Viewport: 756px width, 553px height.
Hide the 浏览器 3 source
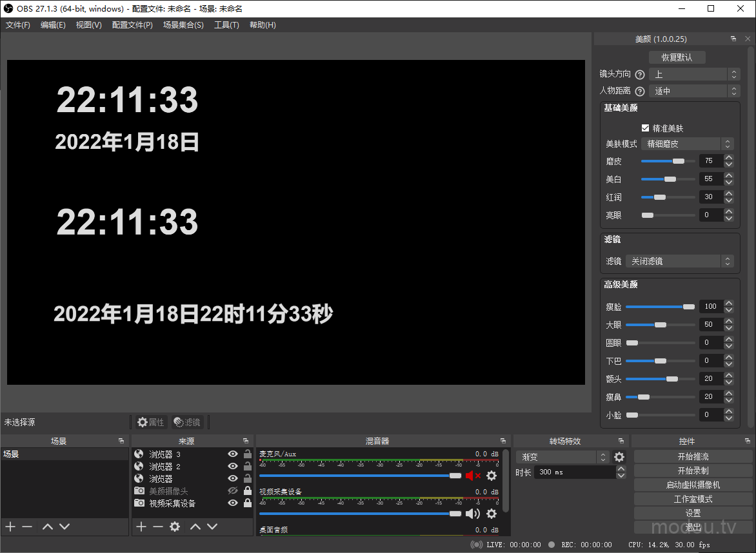233,454
